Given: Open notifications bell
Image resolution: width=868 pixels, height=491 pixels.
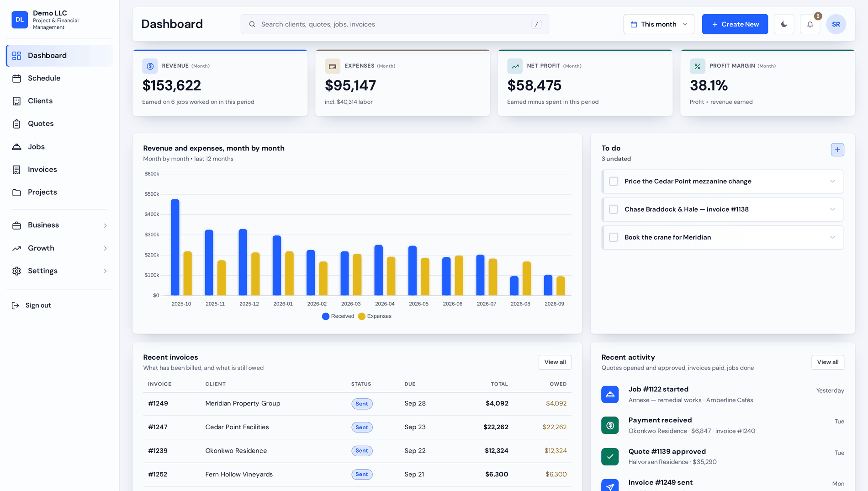Looking at the screenshot, I should click(810, 24).
